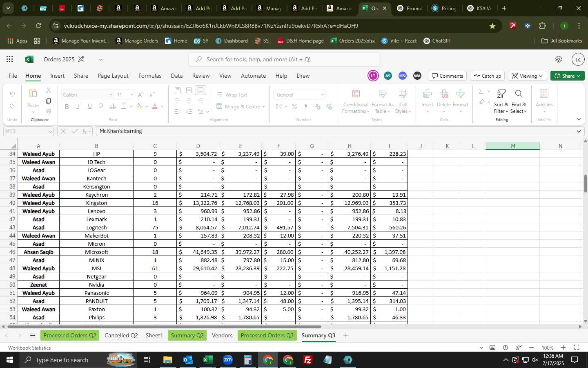Open the Conditional Formatting dropdown

click(x=356, y=101)
